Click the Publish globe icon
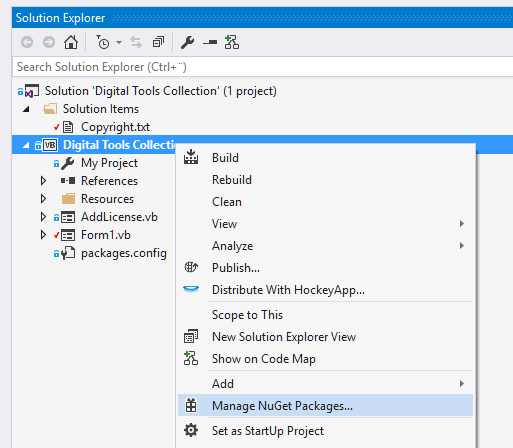This screenshot has height=448, width=513. [x=191, y=267]
